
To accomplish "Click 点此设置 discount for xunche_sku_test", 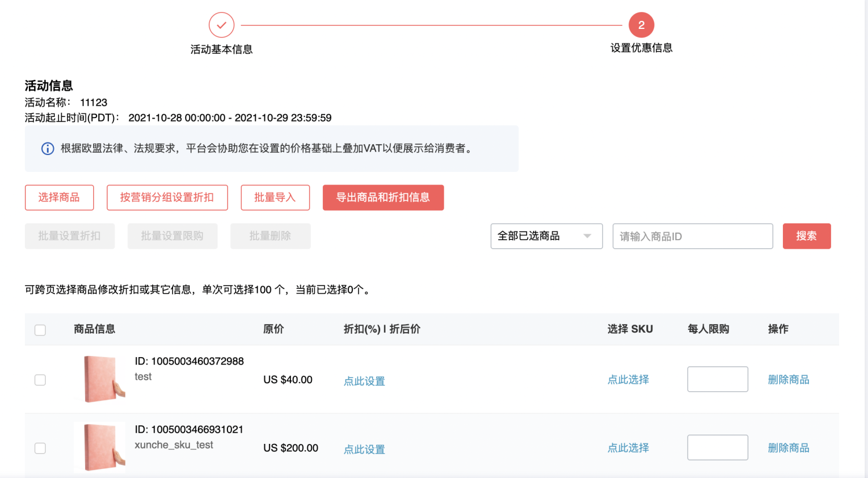I will pos(364,449).
